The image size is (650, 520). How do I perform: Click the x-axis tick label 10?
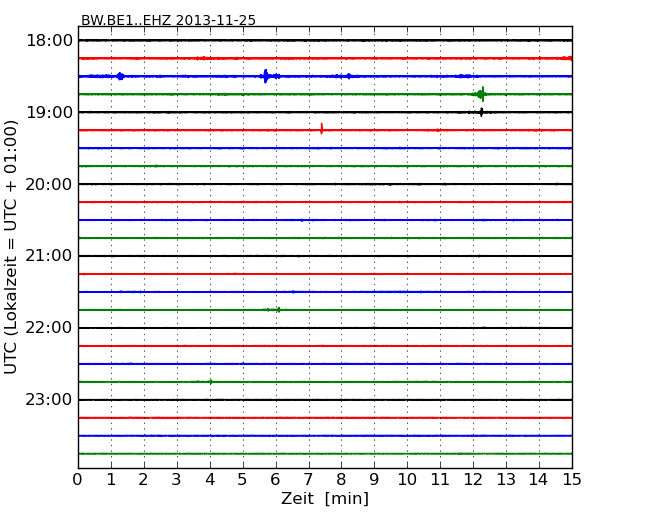[x=407, y=480]
